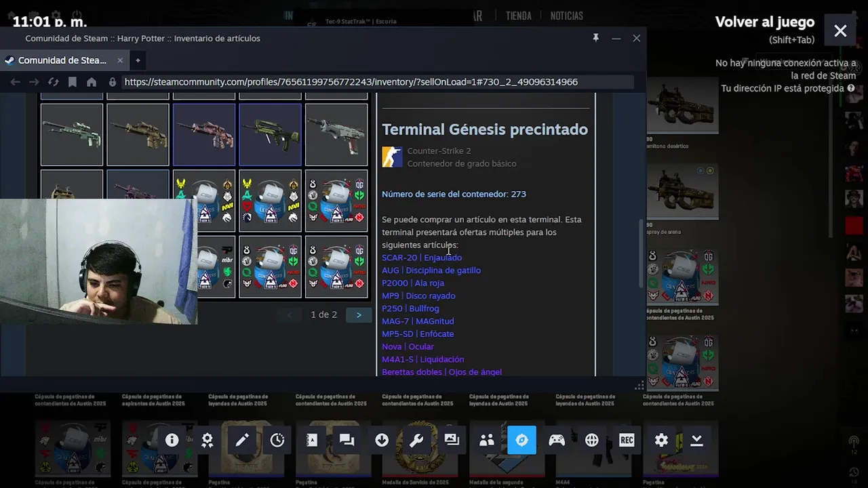The height and width of the screenshot is (488, 868).
Task: Select the Comunidad de Steam tab
Action: [x=62, y=60]
